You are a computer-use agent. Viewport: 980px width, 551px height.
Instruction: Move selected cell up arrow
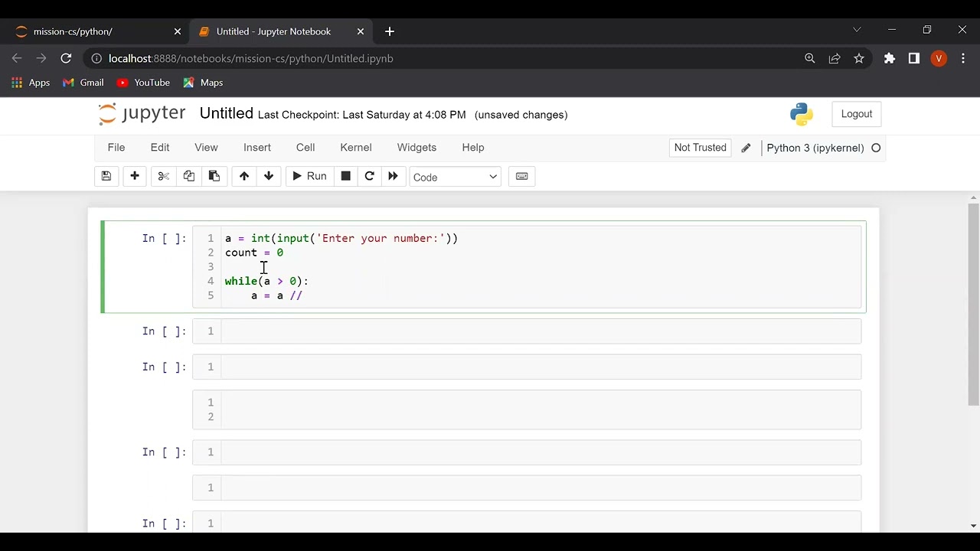[x=243, y=176]
